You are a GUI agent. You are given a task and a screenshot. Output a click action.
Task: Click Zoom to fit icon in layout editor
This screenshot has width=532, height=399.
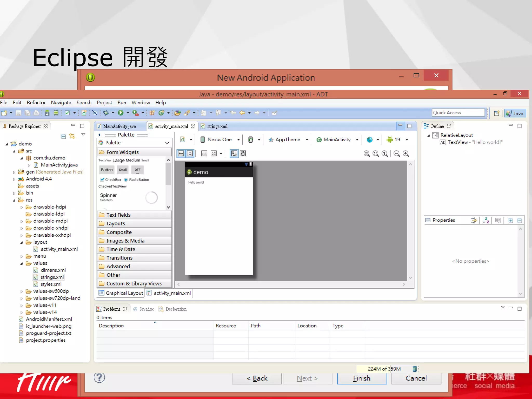(376, 154)
